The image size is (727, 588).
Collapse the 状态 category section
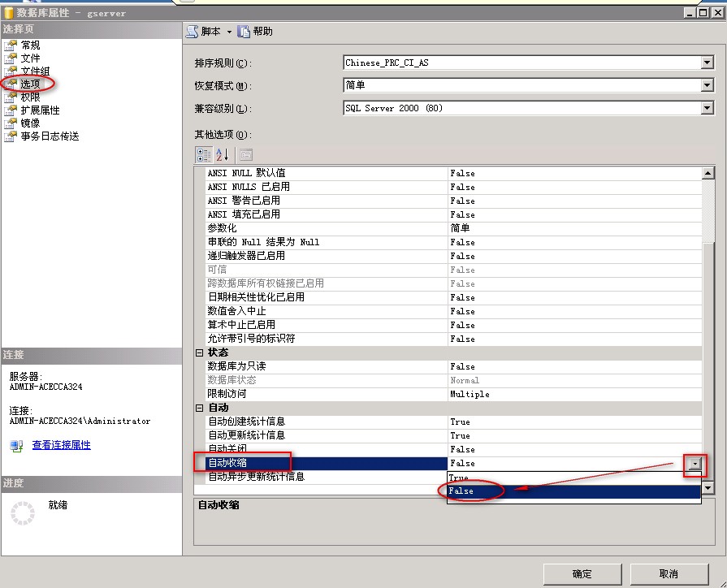tap(200, 352)
